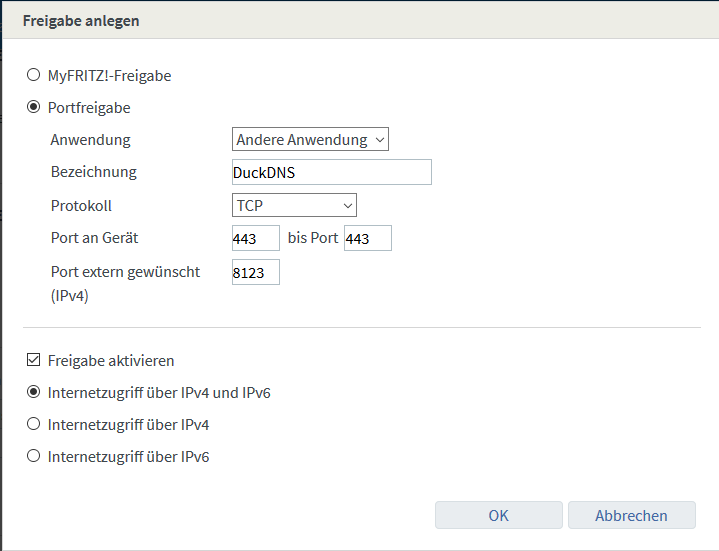Screen dimensions: 719x551
Task: Confirm the dialog with OK
Action: coord(498,515)
